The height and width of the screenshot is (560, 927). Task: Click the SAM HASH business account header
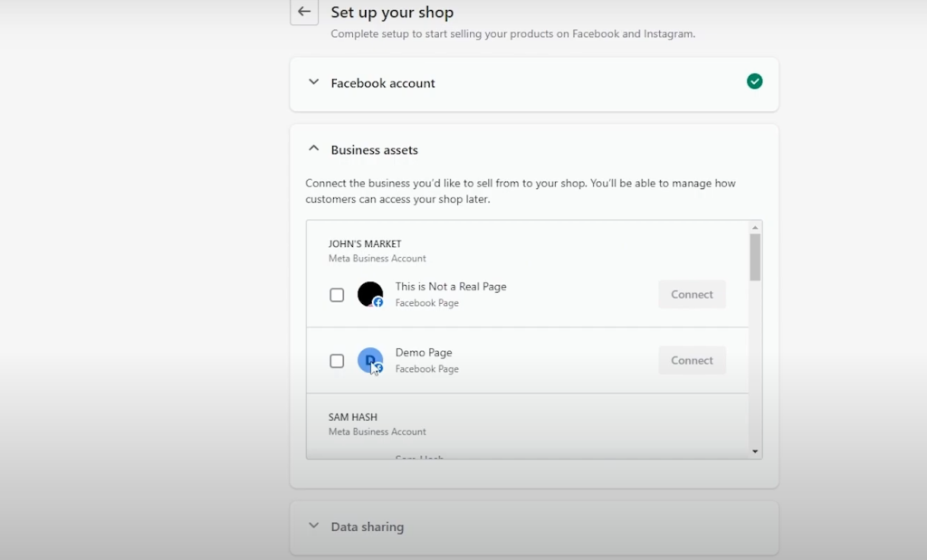(x=353, y=418)
